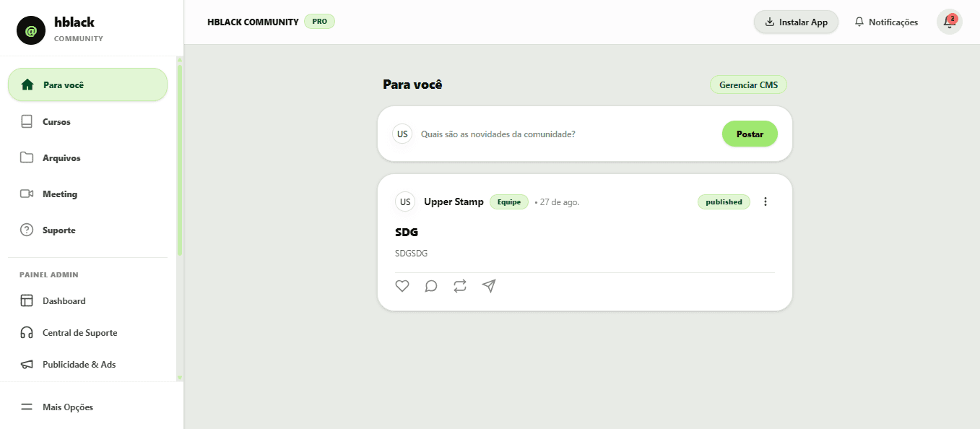Click the SDG post title
This screenshot has width=980, height=429.
click(x=407, y=232)
